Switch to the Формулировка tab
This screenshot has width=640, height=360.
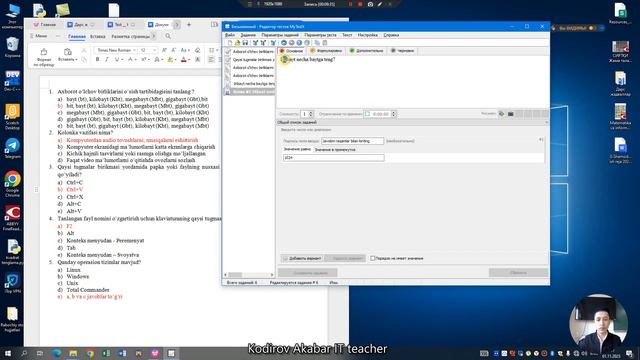tap(326, 51)
